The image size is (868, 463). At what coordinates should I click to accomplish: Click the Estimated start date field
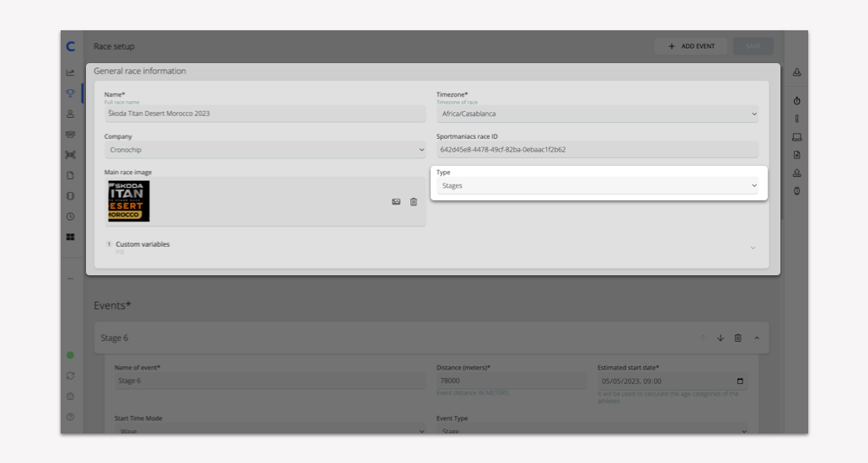point(672,381)
